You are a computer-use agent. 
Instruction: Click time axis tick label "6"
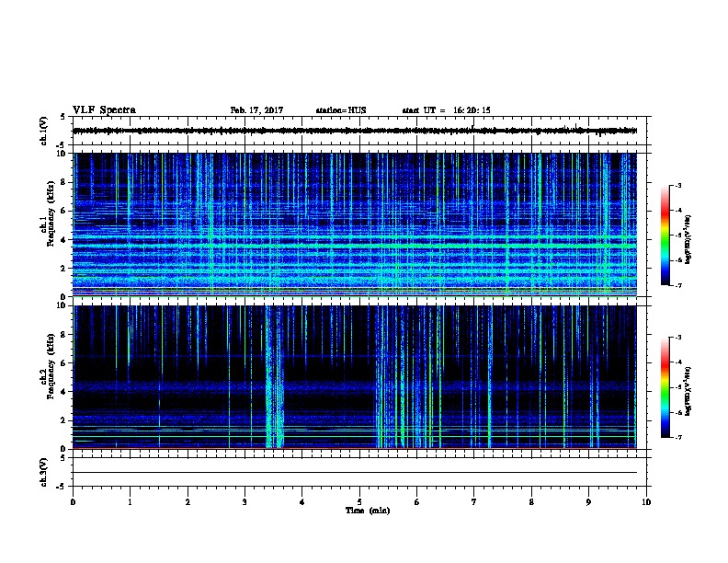(x=417, y=502)
